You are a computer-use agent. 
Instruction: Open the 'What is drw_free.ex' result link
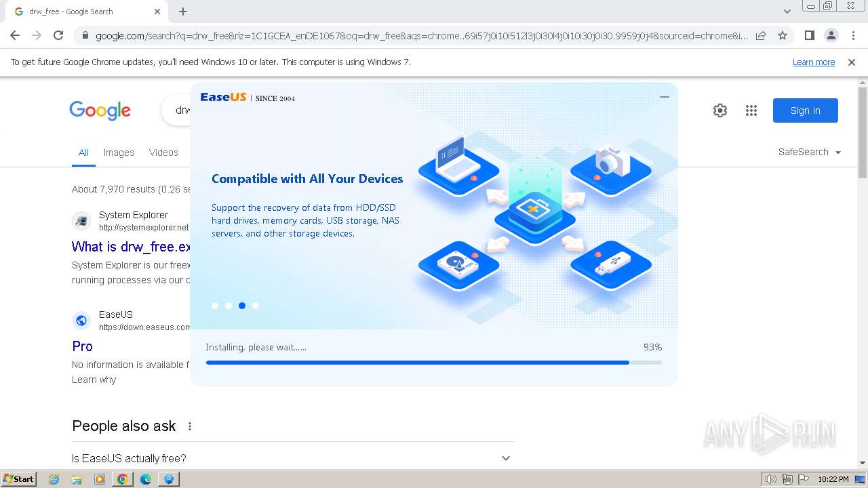[x=131, y=247]
